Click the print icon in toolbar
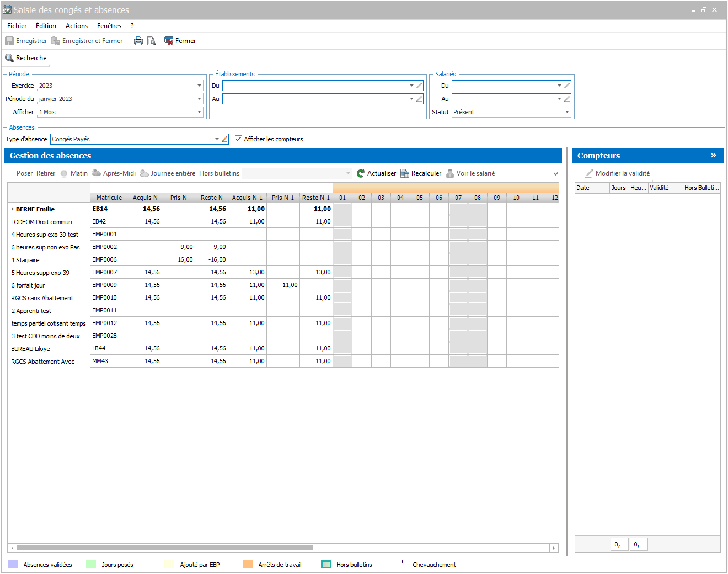 [x=138, y=41]
